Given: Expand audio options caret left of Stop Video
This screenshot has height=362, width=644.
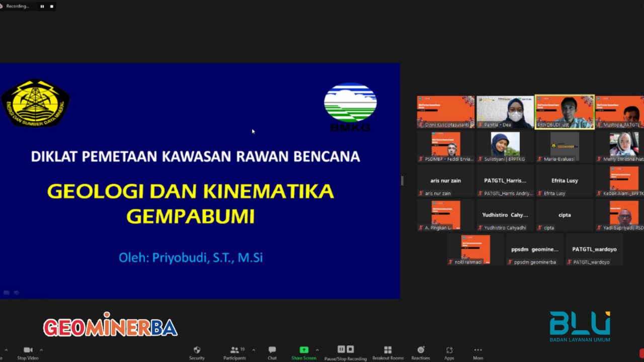Looking at the screenshot, I should pyautogui.click(x=6, y=350).
